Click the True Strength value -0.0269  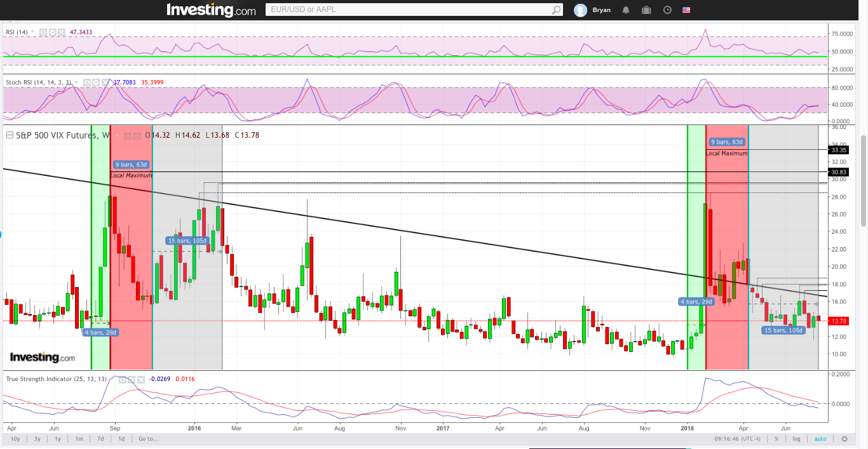[x=159, y=379]
